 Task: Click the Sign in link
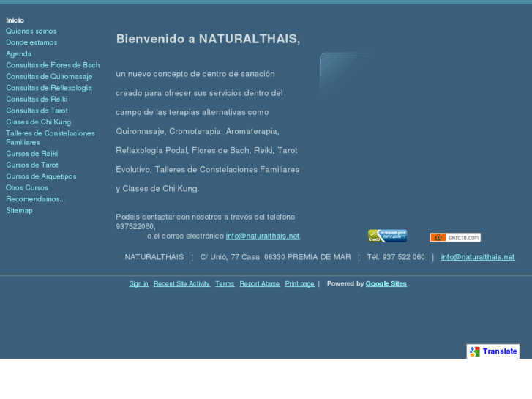pos(138,284)
